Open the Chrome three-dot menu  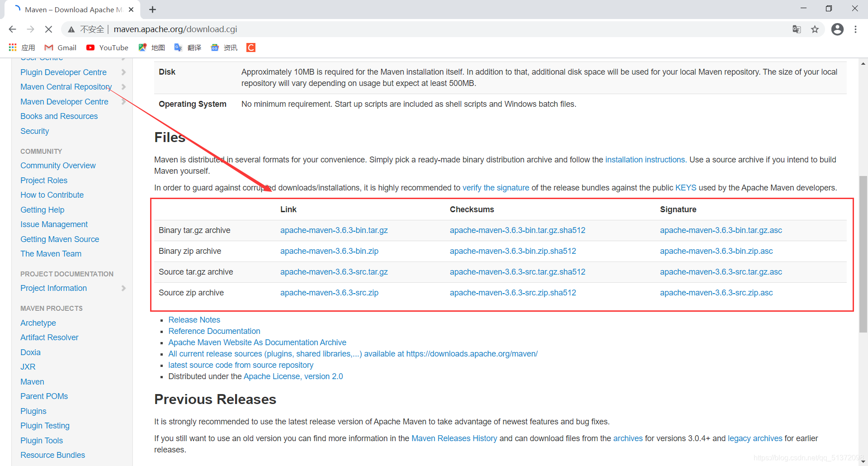click(x=855, y=29)
